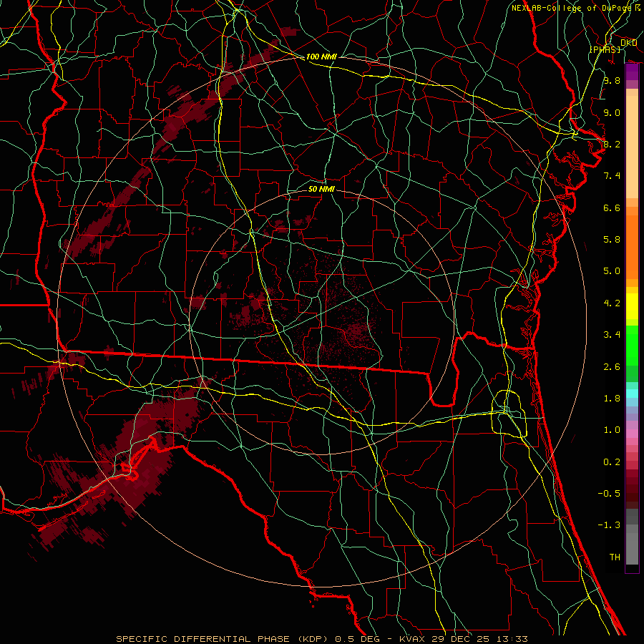Click the DKD product label
The height and width of the screenshot is (644, 644).
tap(629, 43)
